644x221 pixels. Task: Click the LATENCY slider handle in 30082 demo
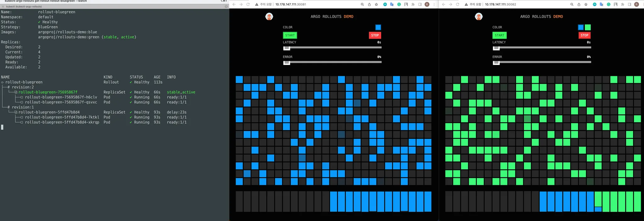(x=496, y=48)
